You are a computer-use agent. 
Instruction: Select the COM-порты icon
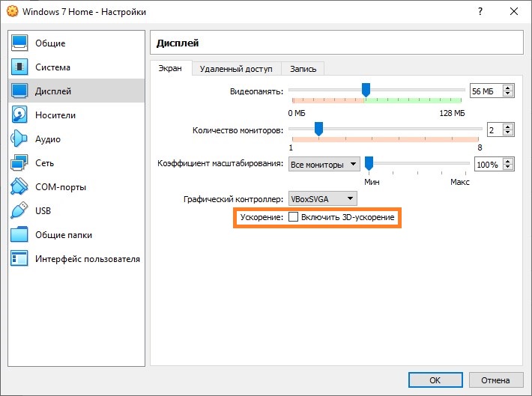pos(20,187)
